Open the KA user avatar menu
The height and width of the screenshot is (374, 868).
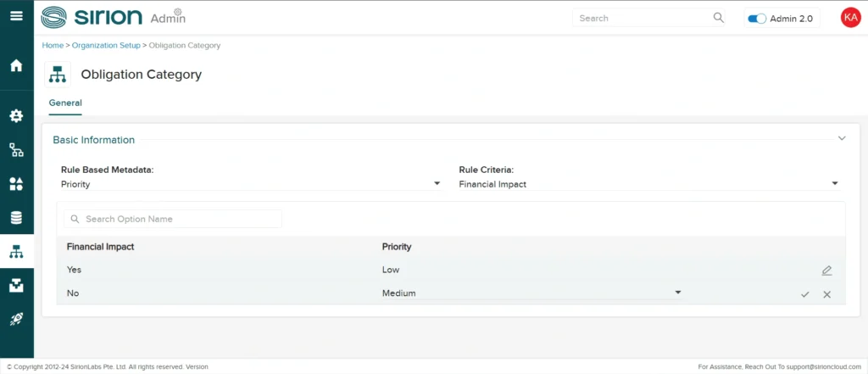[849, 18]
